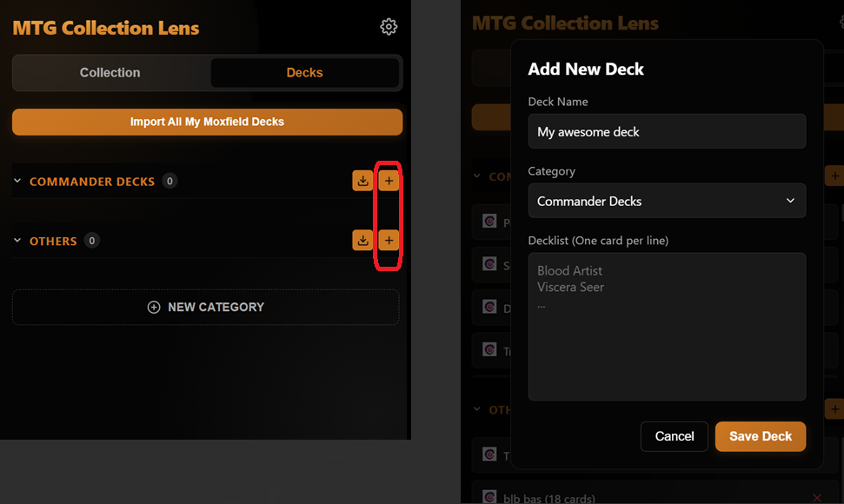
Task: Click Save Deck in the dialog
Action: tap(761, 436)
